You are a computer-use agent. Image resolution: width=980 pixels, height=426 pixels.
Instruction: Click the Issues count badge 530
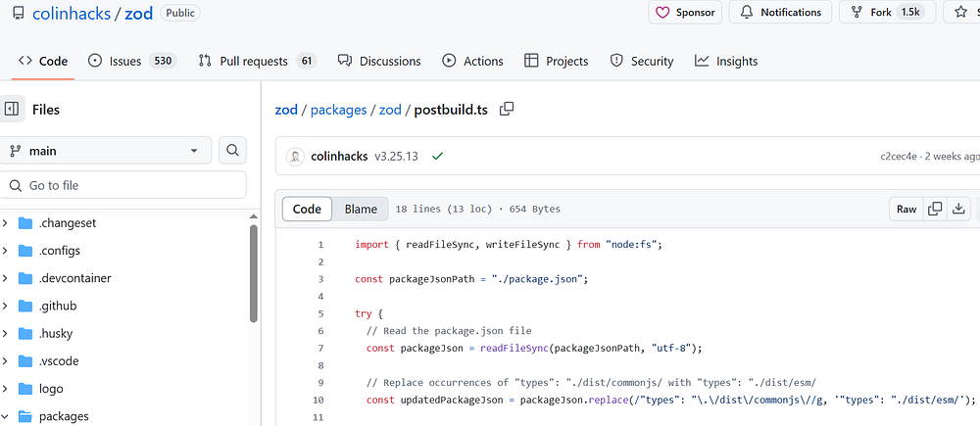163,61
